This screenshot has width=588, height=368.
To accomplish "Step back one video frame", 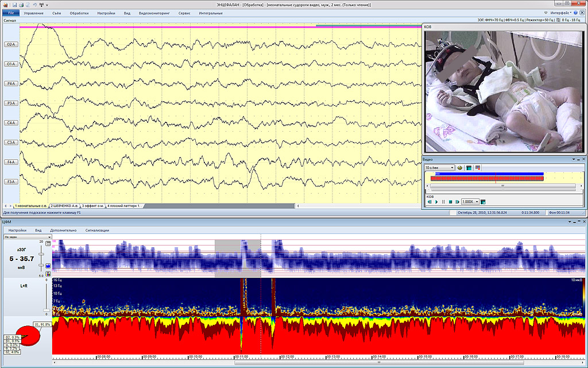I will coord(430,202).
